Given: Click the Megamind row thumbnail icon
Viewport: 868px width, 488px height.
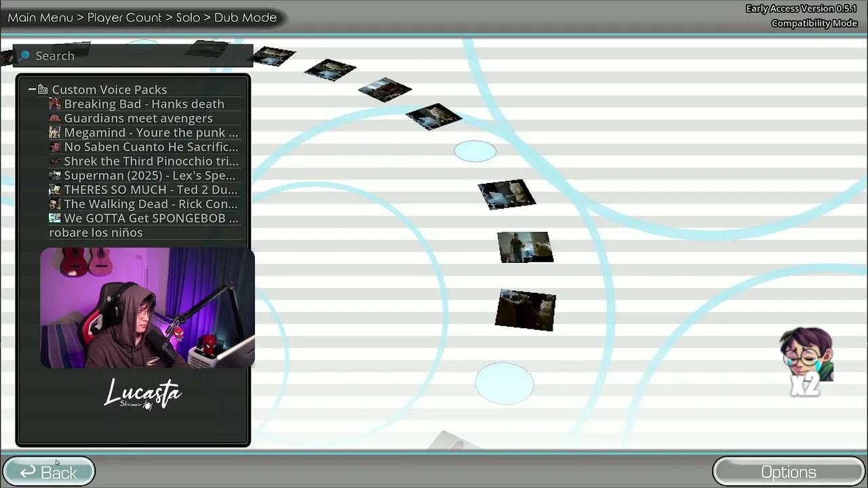Looking at the screenshot, I should [55, 132].
